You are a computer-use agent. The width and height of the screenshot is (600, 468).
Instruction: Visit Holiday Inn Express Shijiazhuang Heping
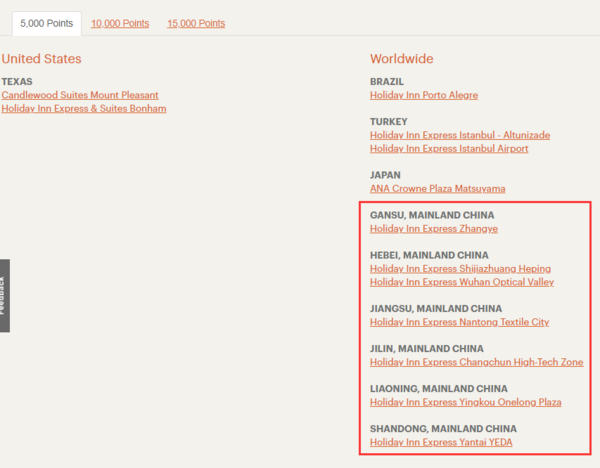click(460, 269)
